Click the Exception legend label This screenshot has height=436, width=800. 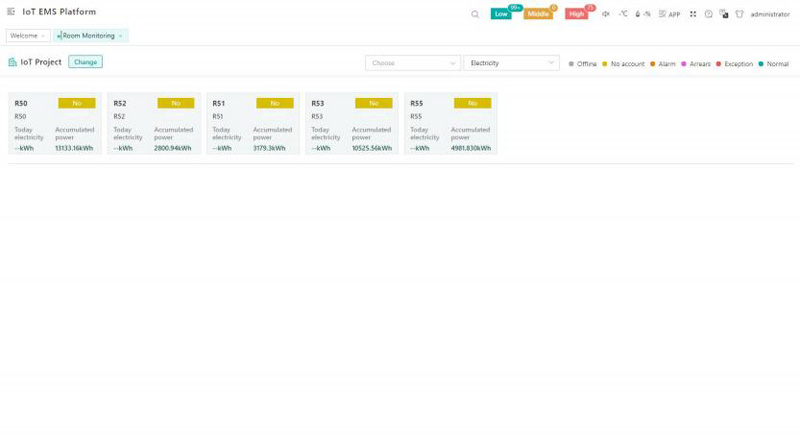(738, 64)
